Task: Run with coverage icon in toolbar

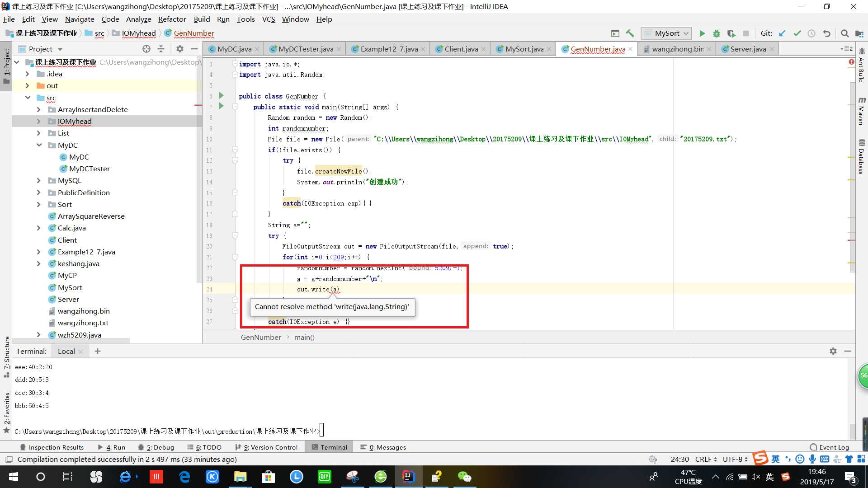Action: click(x=731, y=33)
